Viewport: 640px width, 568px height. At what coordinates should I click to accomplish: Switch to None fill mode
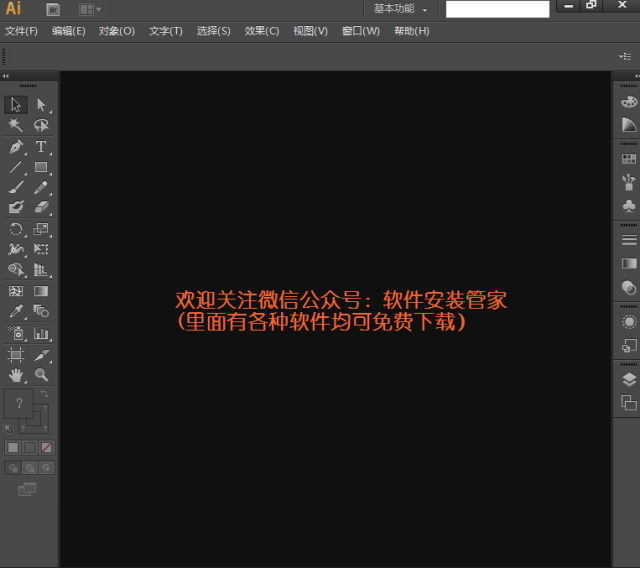click(x=46, y=447)
